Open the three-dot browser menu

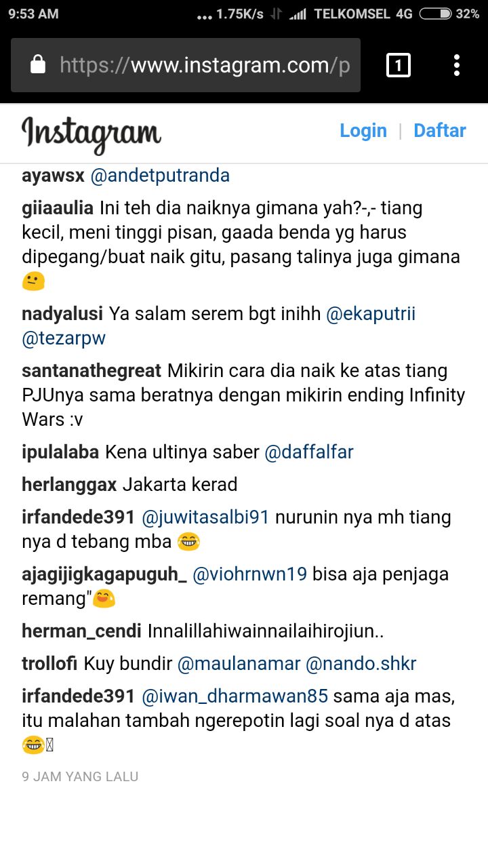tap(457, 65)
